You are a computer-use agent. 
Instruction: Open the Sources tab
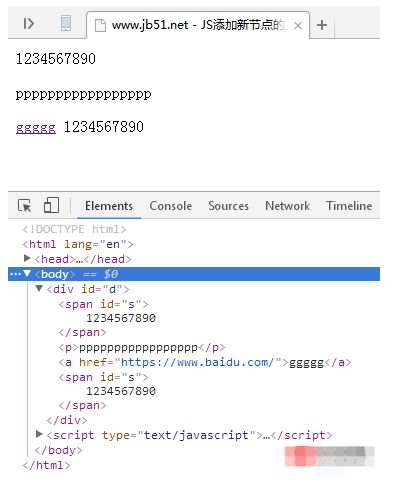click(x=228, y=206)
